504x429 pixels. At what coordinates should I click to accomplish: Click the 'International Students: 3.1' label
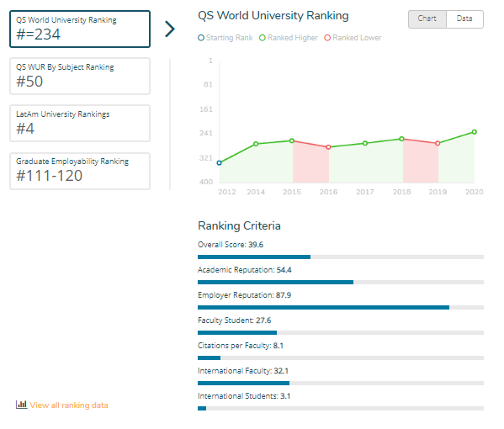pos(244,396)
